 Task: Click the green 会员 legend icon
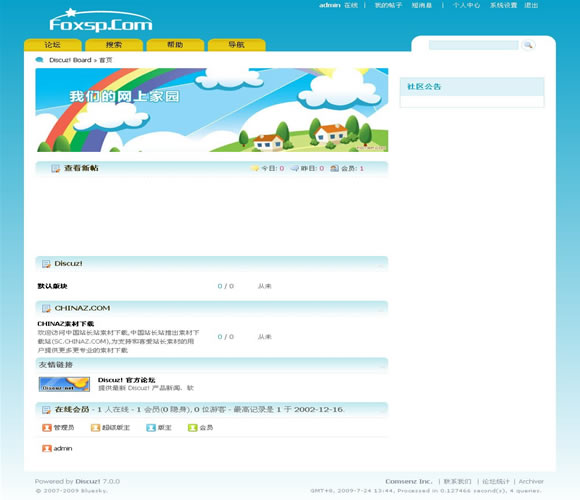pos(193,428)
